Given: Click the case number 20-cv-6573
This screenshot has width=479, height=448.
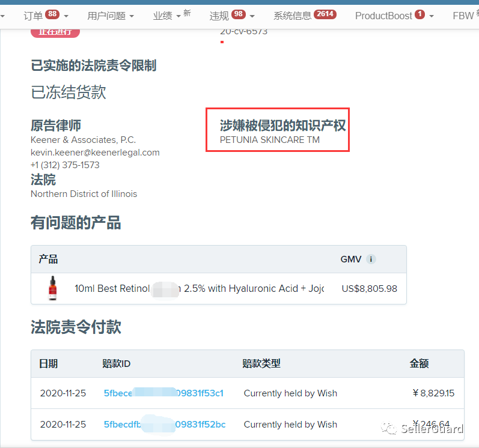Looking at the screenshot, I should tap(244, 32).
